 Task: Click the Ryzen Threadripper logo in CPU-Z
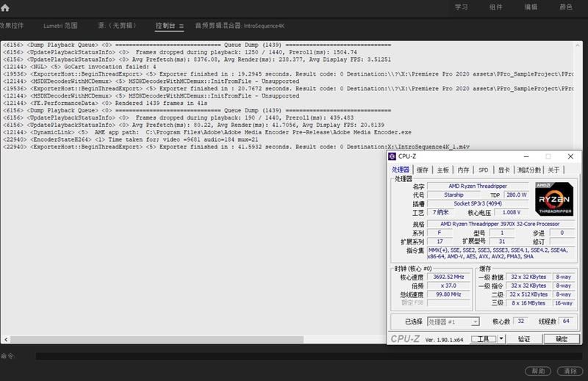point(554,199)
